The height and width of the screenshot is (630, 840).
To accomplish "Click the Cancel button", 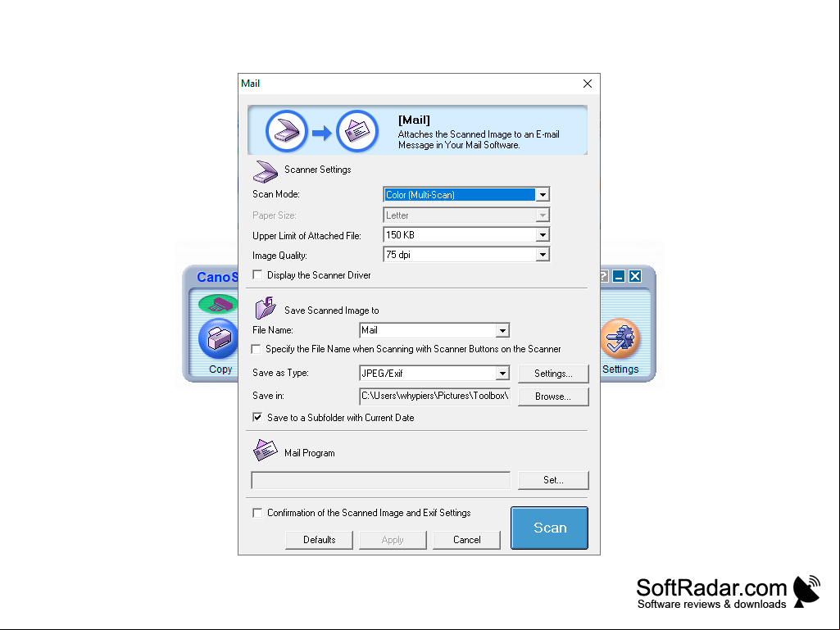I will pyautogui.click(x=466, y=540).
